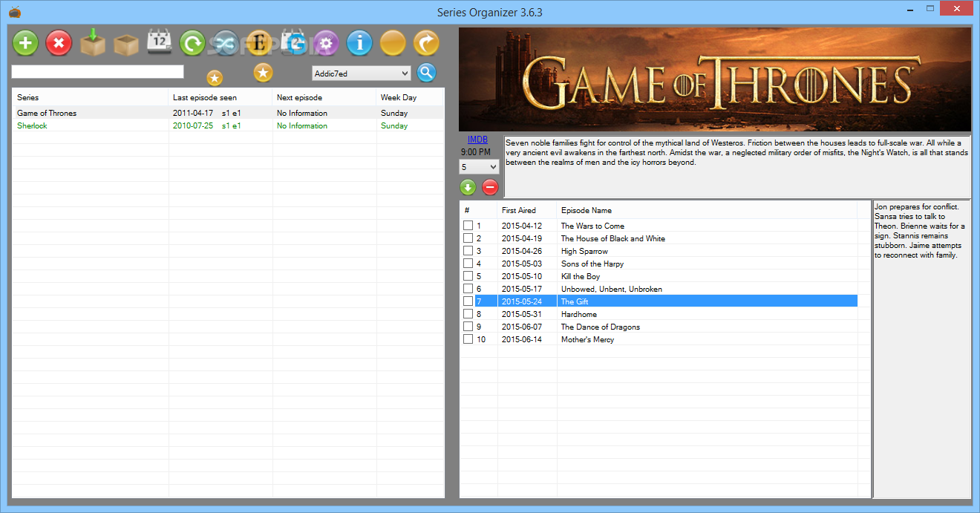The width and height of the screenshot is (980, 513).
Task: Open the calendar icon showing 12
Action: (x=160, y=42)
